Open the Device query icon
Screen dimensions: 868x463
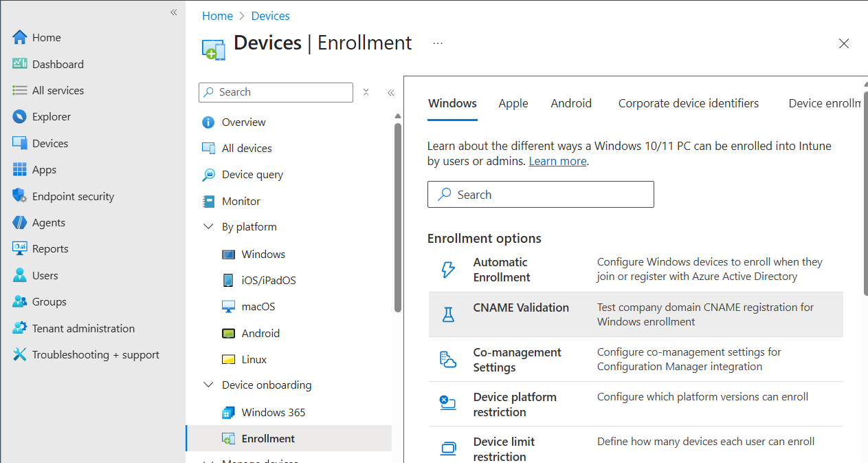click(x=208, y=175)
